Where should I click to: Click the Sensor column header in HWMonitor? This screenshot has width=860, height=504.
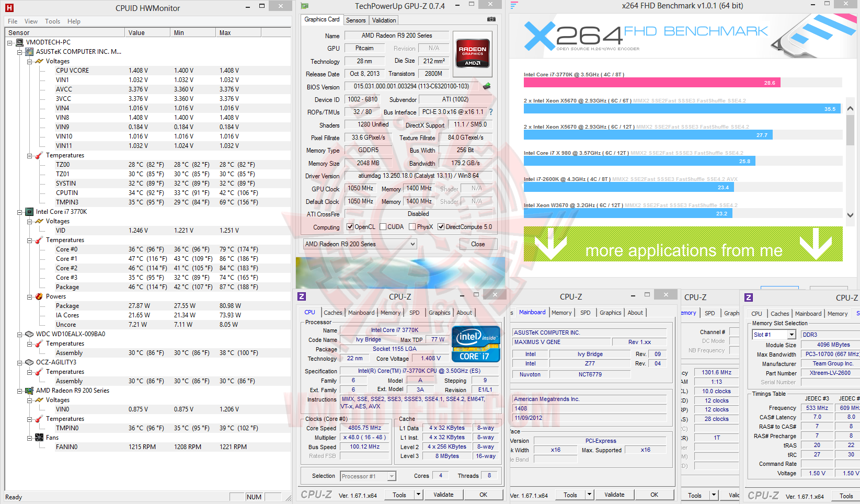point(65,32)
